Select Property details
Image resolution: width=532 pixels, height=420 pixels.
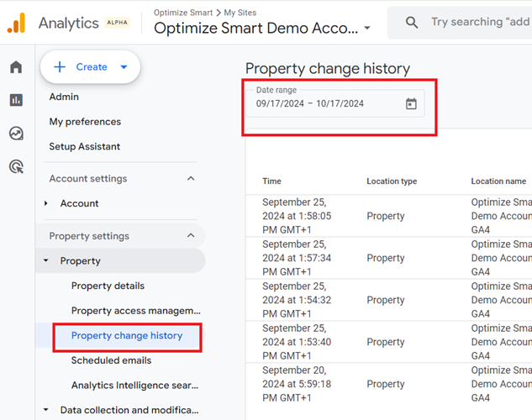tap(108, 286)
